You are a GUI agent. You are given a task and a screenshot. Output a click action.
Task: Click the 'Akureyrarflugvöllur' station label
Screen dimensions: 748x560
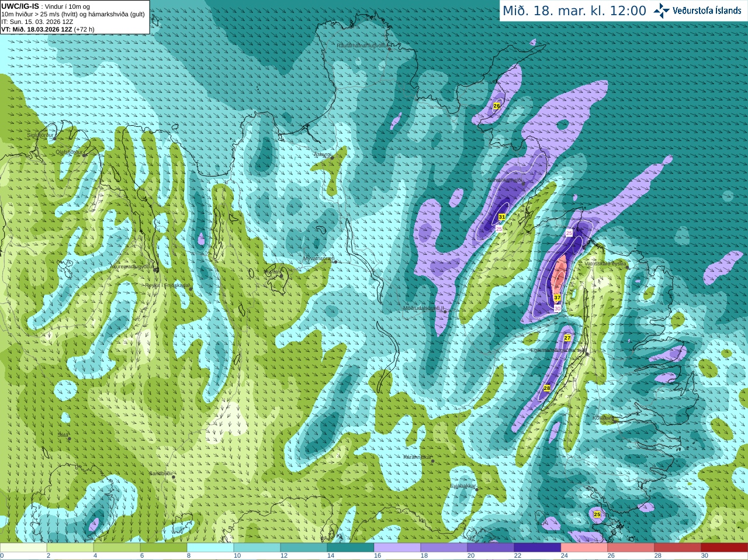point(132,267)
